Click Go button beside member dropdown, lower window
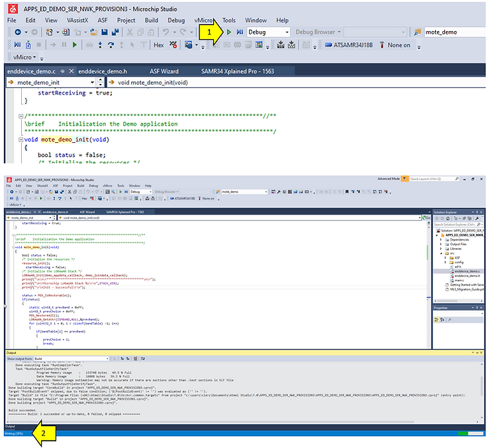 pyautogui.click(x=426, y=218)
